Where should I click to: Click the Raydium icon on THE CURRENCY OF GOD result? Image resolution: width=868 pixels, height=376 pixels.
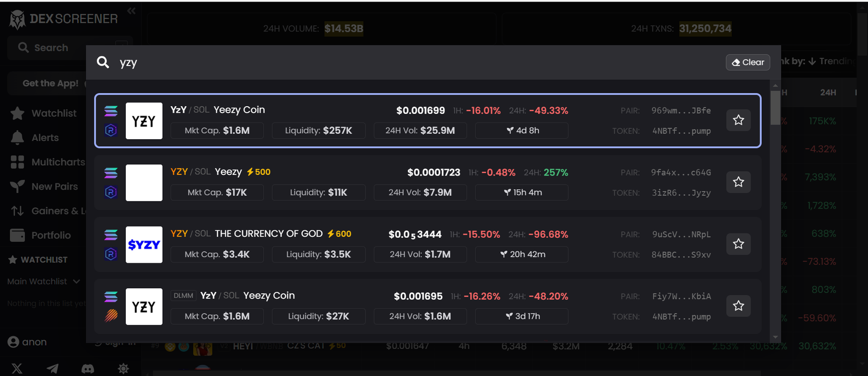(111, 254)
